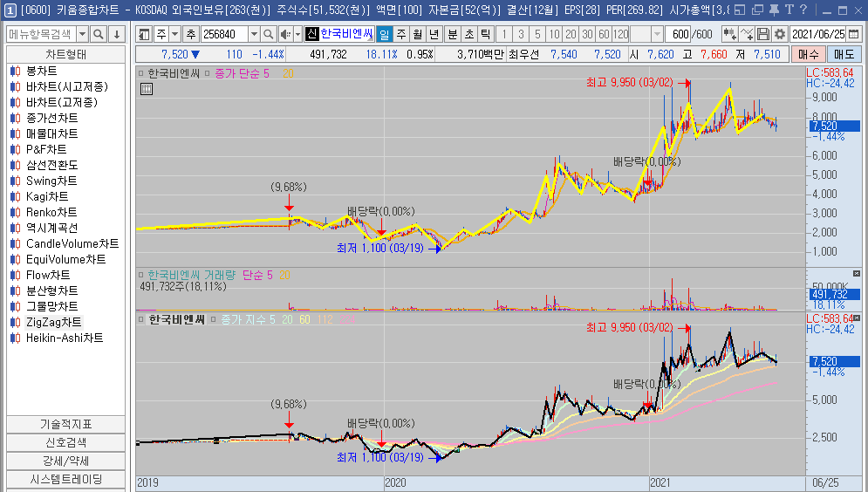The image size is (868, 492).
Task: Open the calendar date picker icon
Action: [x=852, y=34]
